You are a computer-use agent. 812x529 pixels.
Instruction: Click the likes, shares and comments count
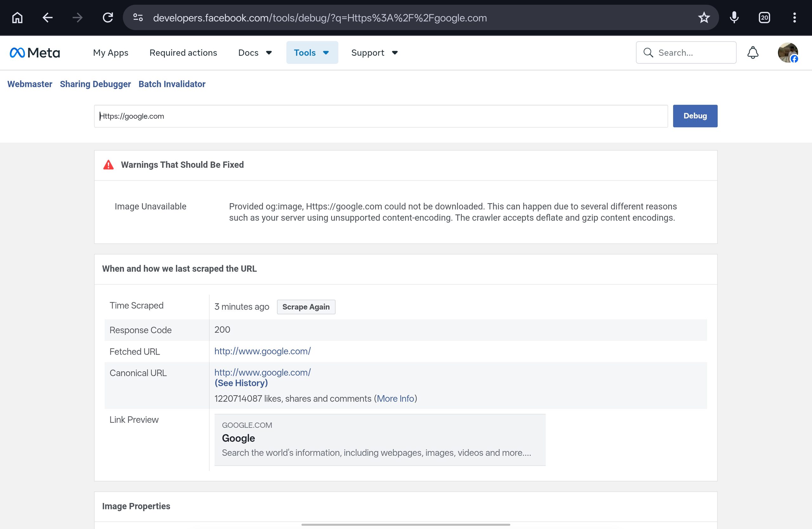[x=293, y=398]
